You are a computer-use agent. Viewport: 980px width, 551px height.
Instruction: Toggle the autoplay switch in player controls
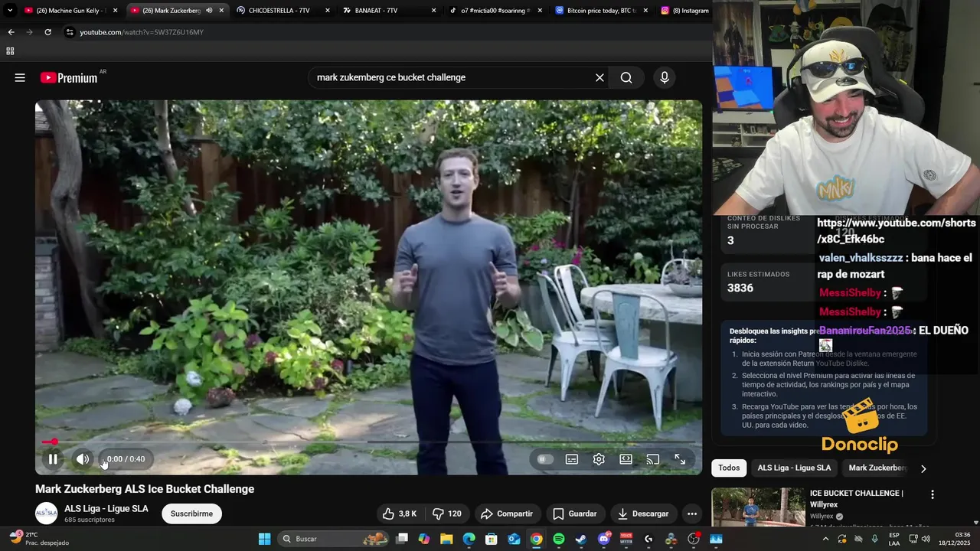(x=544, y=459)
